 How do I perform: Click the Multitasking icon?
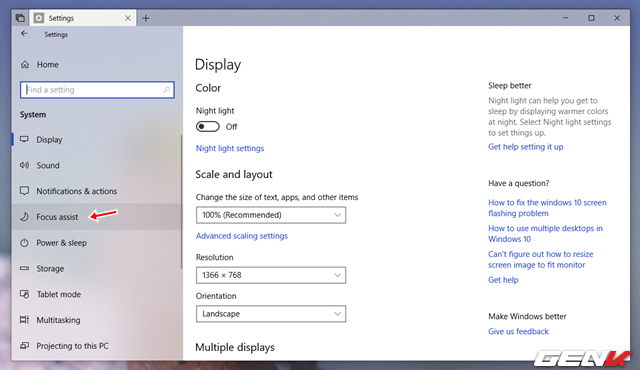[x=24, y=320]
